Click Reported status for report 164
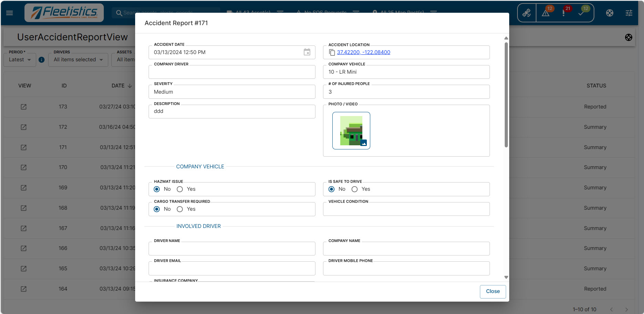This screenshot has height=314, width=644. [595, 289]
